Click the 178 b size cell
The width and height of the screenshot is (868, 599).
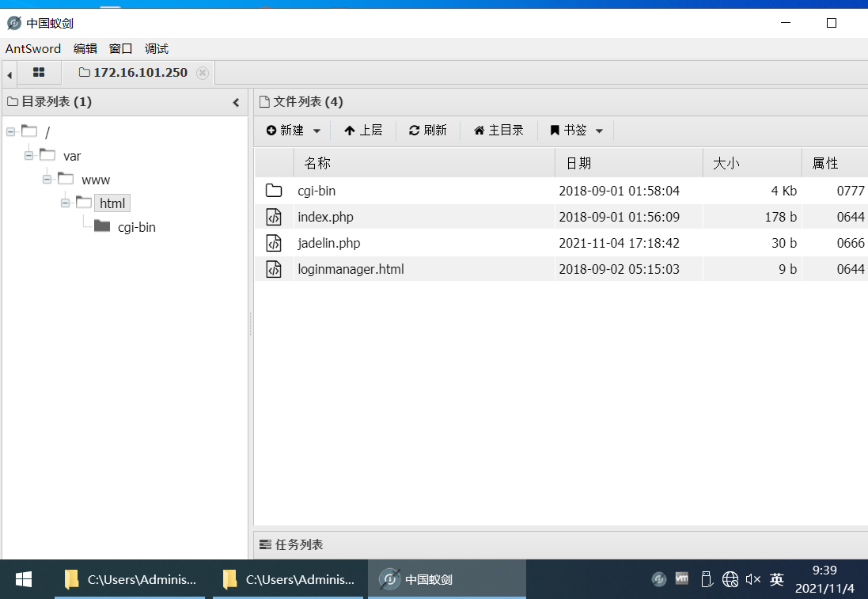pyautogui.click(x=780, y=217)
